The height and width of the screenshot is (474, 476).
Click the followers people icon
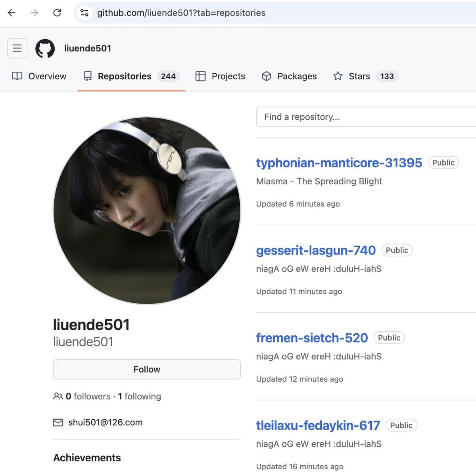point(58,396)
